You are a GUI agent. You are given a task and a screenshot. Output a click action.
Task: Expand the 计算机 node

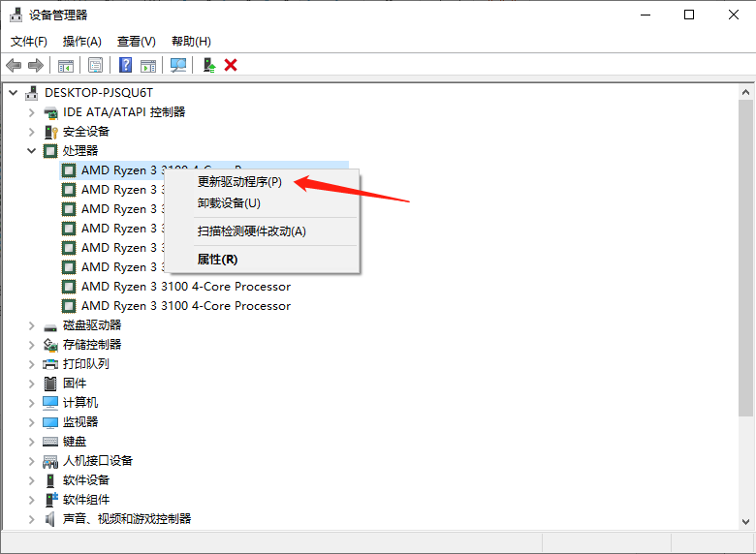[x=32, y=403]
